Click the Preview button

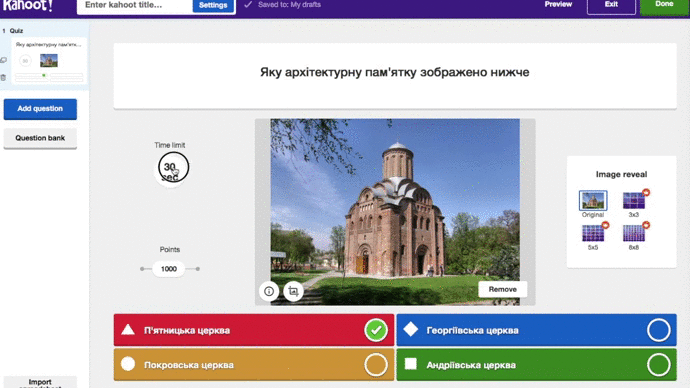(558, 4)
